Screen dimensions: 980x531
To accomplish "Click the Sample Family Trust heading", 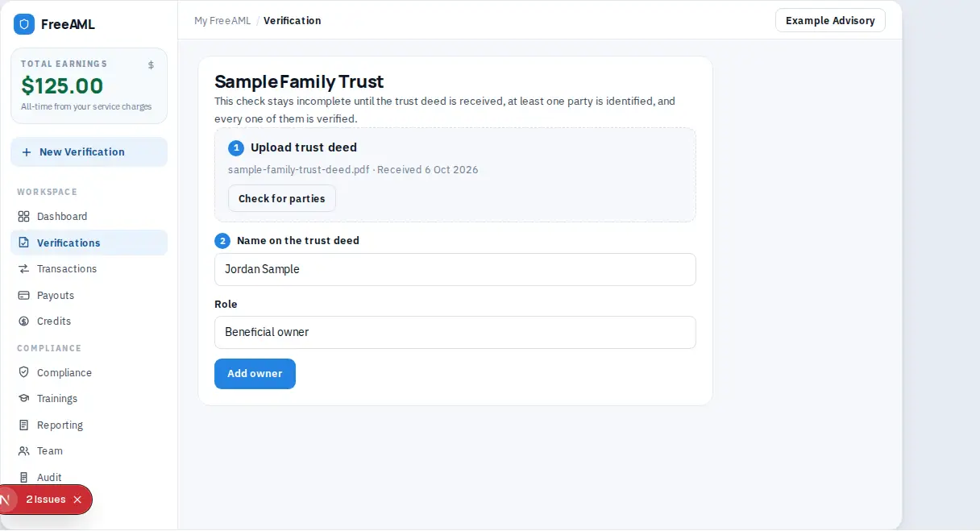I will [299, 81].
